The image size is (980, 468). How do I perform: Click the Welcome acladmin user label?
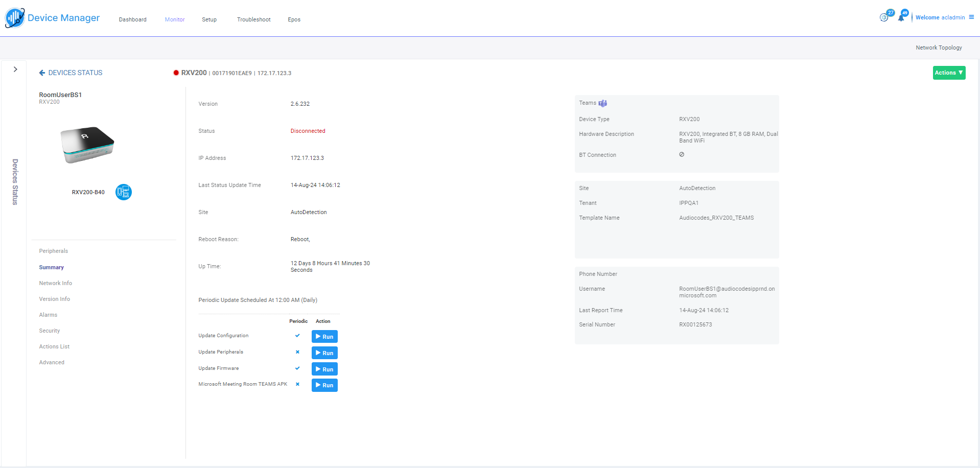click(940, 17)
